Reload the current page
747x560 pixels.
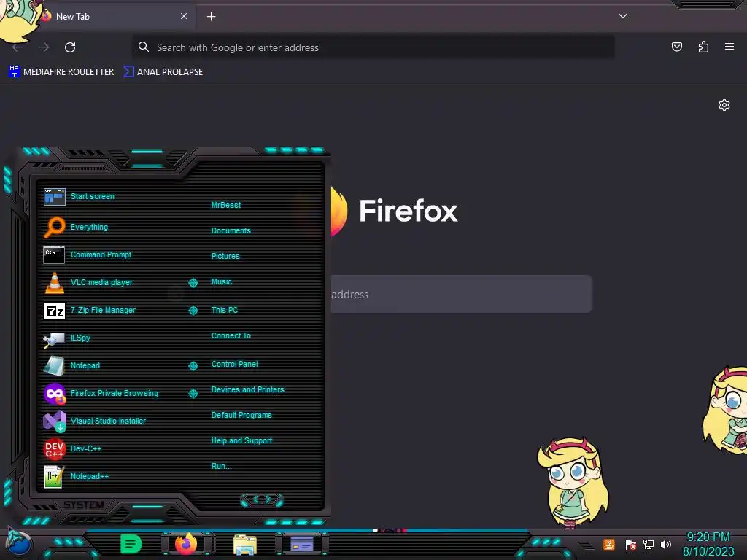70,47
